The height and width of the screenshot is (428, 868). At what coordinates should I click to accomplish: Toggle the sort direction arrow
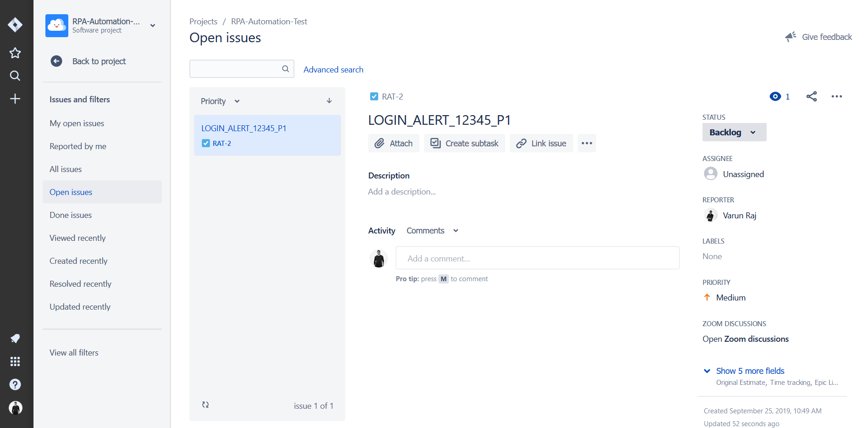click(329, 101)
